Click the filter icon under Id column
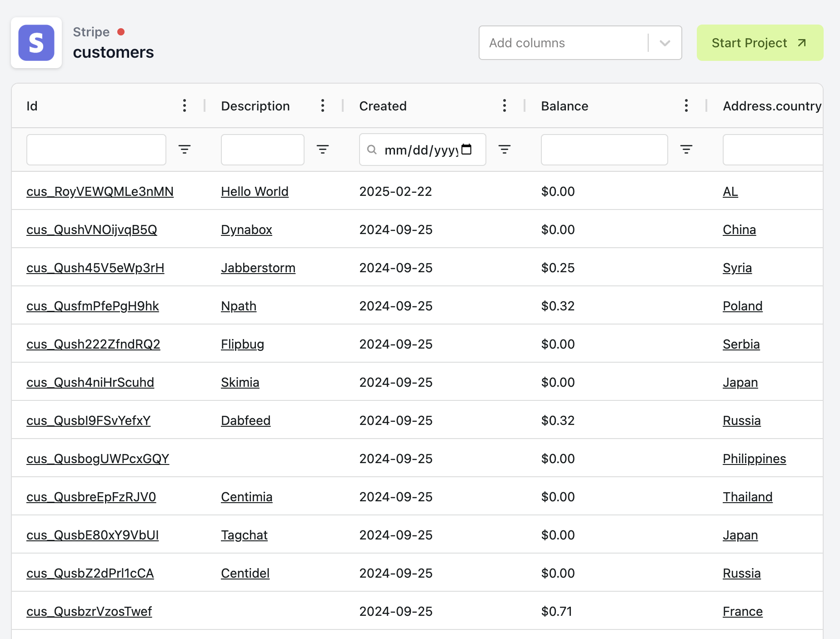The width and height of the screenshot is (840, 639). (185, 149)
